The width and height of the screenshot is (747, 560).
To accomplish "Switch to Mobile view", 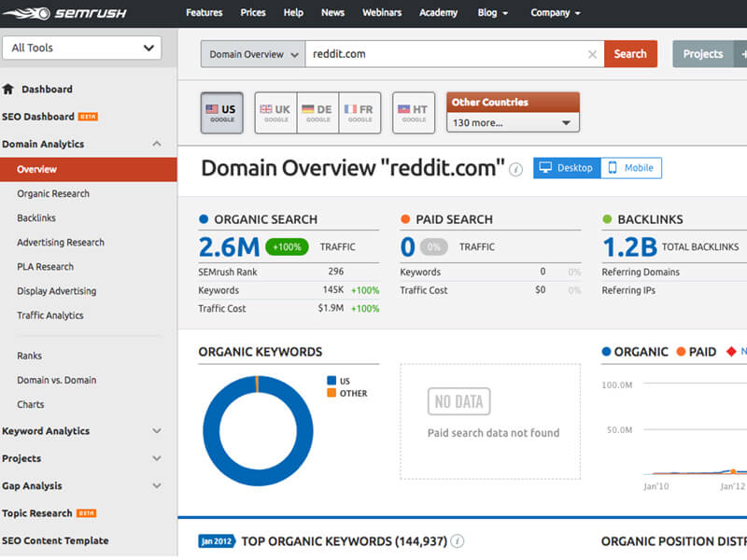I will (x=631, y=168).
